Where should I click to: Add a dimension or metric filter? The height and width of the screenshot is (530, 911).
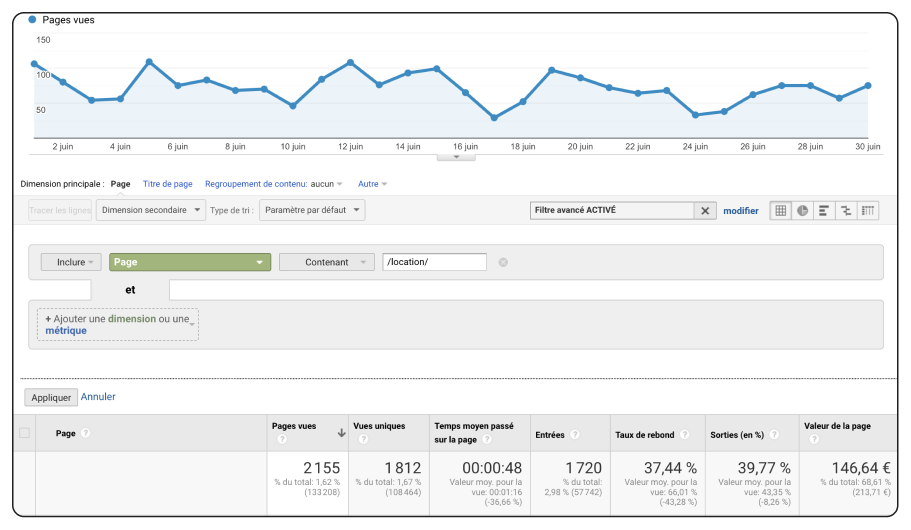click(x=118, y=324)
